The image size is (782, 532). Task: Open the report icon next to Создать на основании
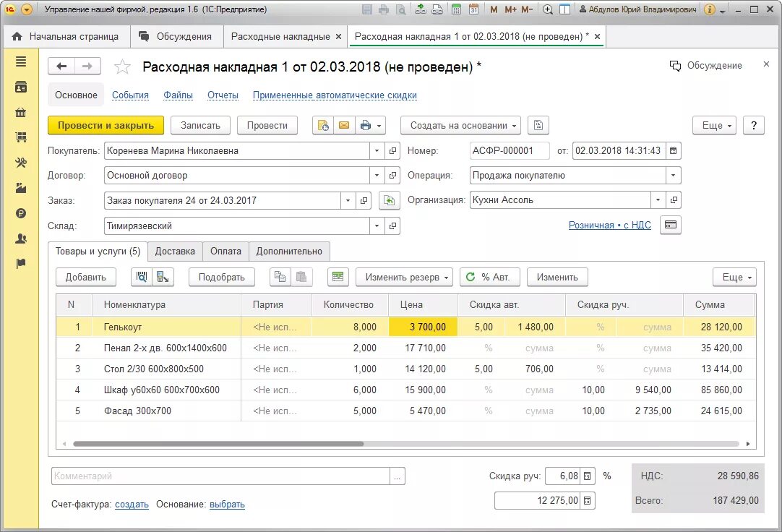[x=538, y=126]
